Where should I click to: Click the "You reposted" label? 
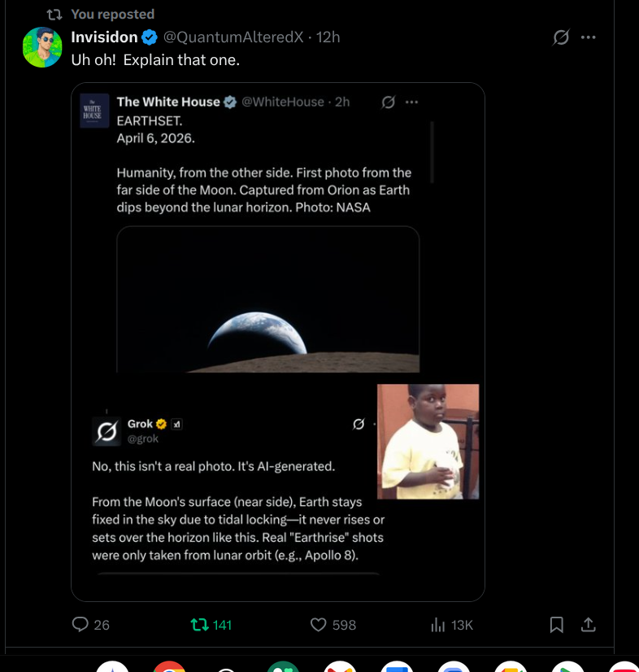click(112, 14)
